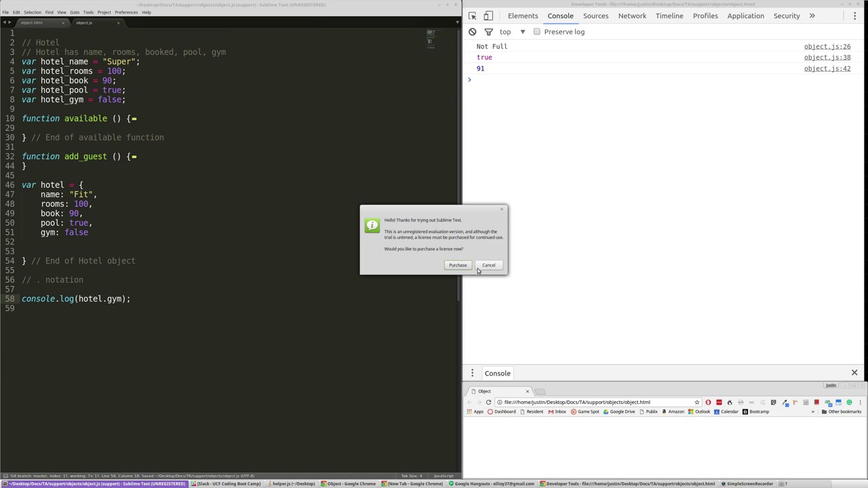Open the Network tab in DevTools
Viewport: 868px width, 488px height.
[x=632, y=16]
